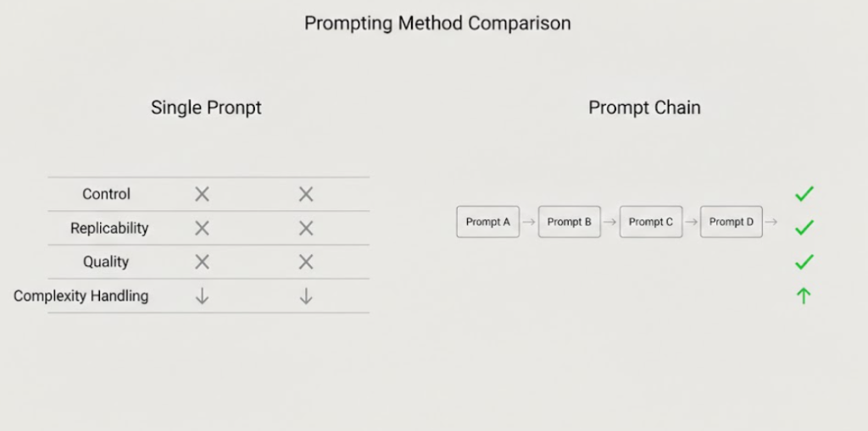The height and width of the screenshot is (431, 868).
Task: Click the Prompting Method Comparison title
Action: (437, 23)
